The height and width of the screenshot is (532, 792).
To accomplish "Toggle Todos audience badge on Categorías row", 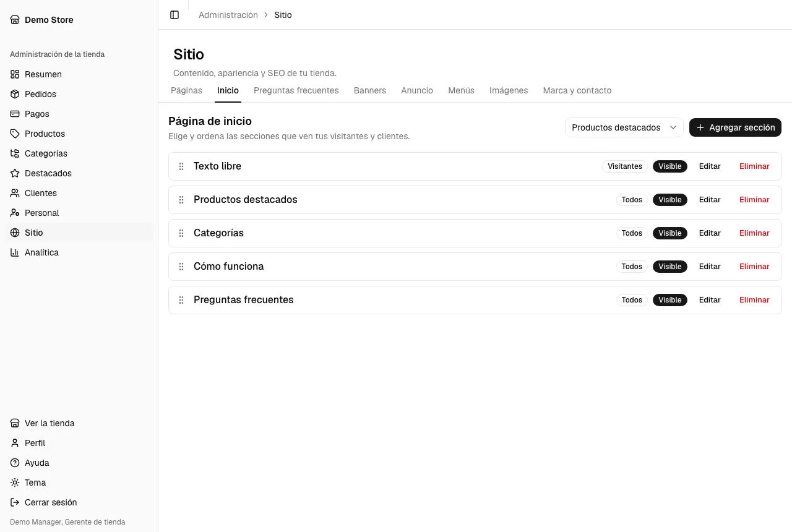I will click(x=632, y=233).
